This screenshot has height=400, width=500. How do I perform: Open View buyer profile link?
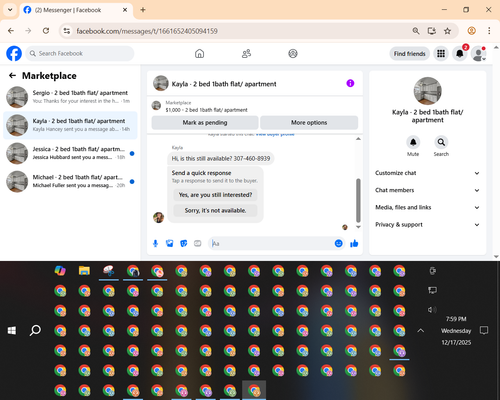(x=275, y=134)
